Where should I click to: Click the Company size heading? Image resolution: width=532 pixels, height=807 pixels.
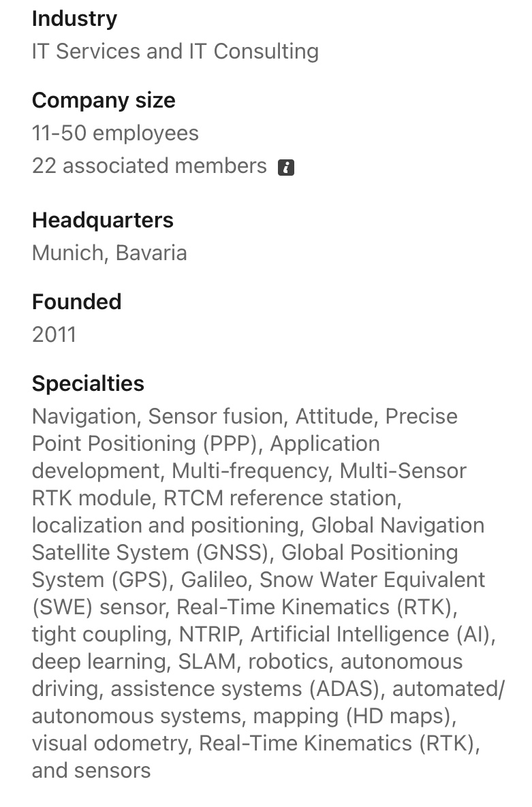coord(104,100)
